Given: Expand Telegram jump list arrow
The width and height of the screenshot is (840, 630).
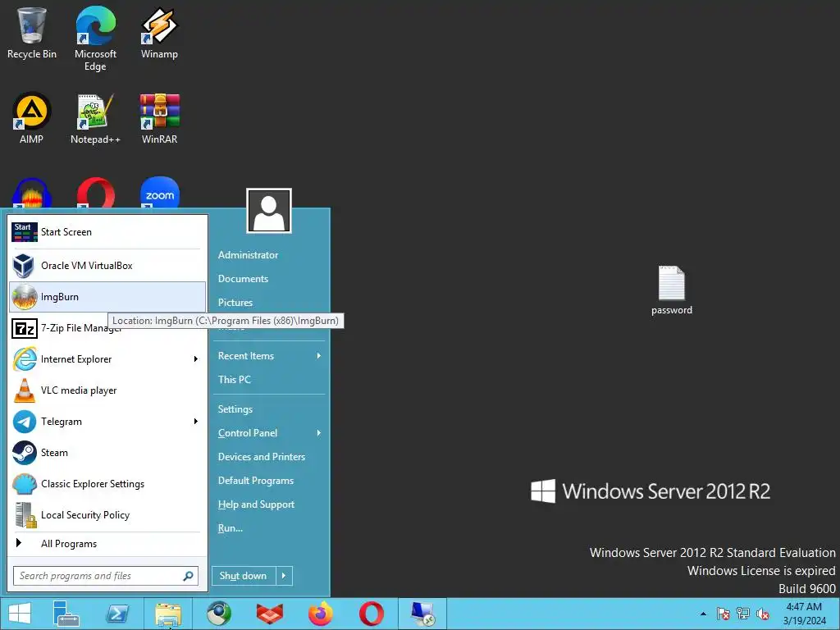Looking at the screenshot, I should click(195, 422).
